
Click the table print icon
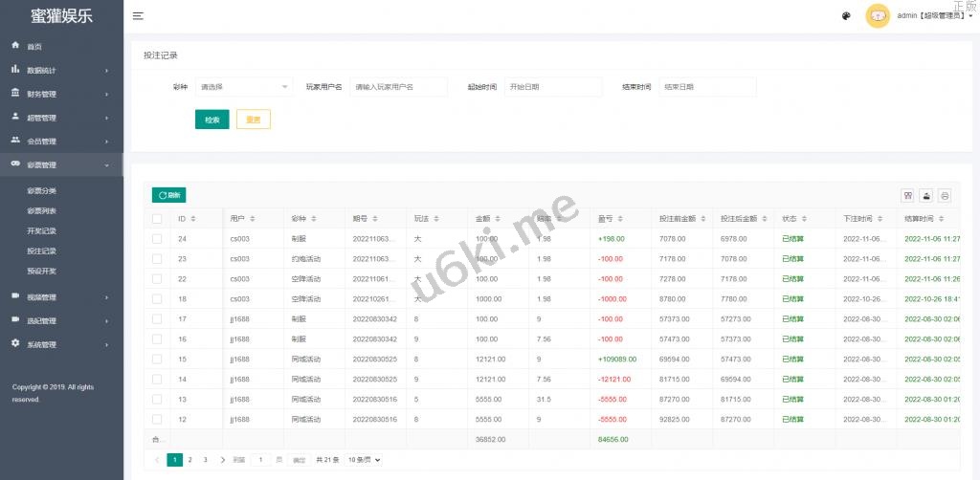pos(945,195)
